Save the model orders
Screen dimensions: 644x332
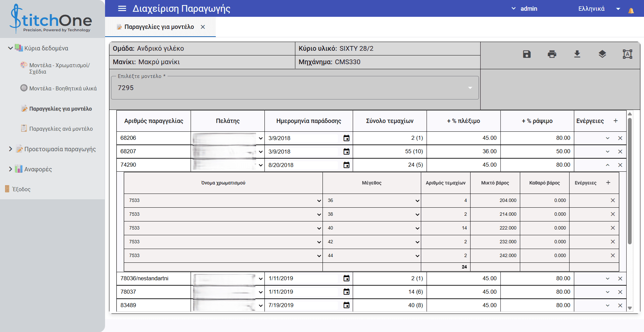click(x=527, y=54)
